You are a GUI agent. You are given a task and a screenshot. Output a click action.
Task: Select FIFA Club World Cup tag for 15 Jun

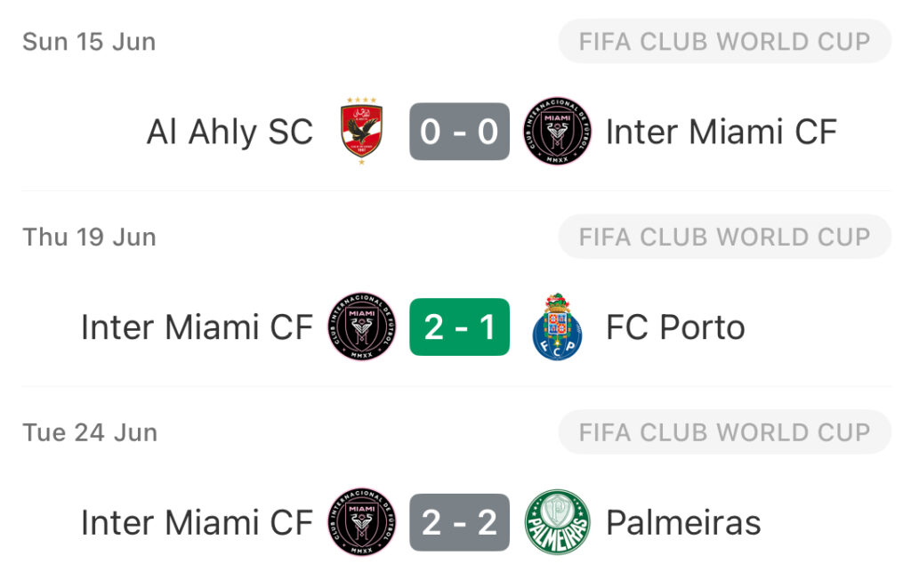(x=724, y=41)
